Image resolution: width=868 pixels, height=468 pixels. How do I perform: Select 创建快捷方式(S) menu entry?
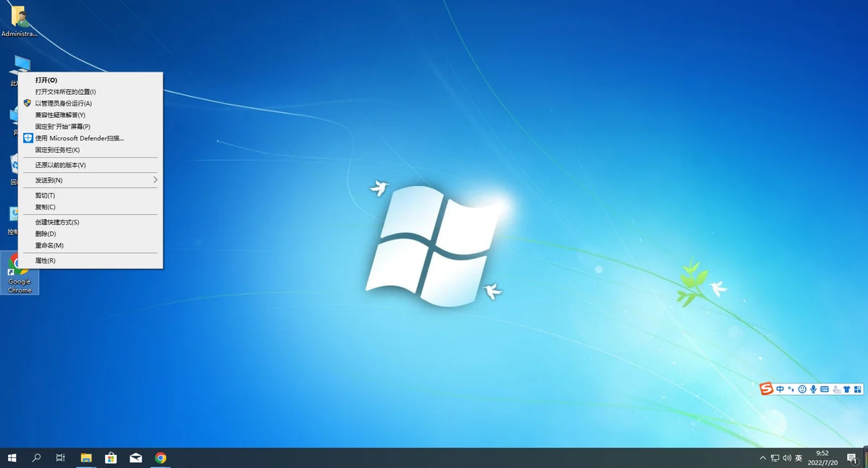coord(90,222)
